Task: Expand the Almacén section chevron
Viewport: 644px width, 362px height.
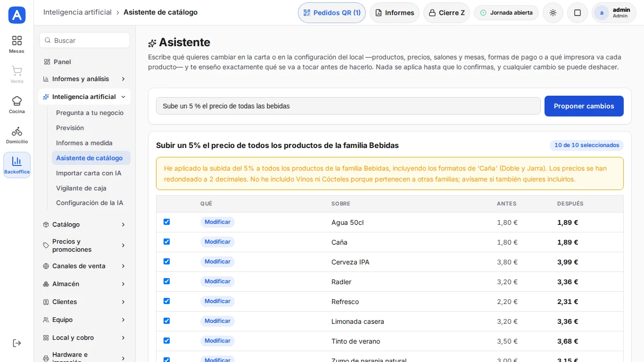Action: 123,284
